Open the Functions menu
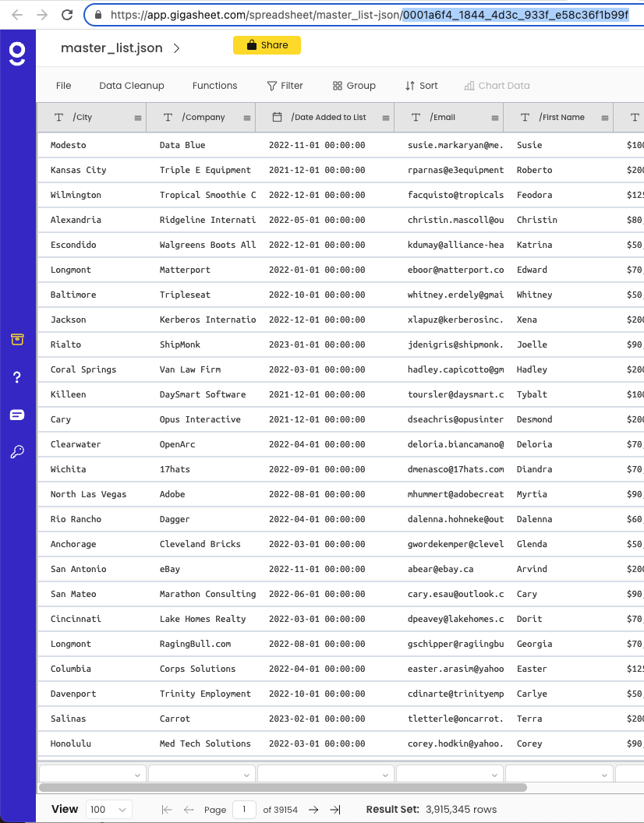 [x=214, y=85]
